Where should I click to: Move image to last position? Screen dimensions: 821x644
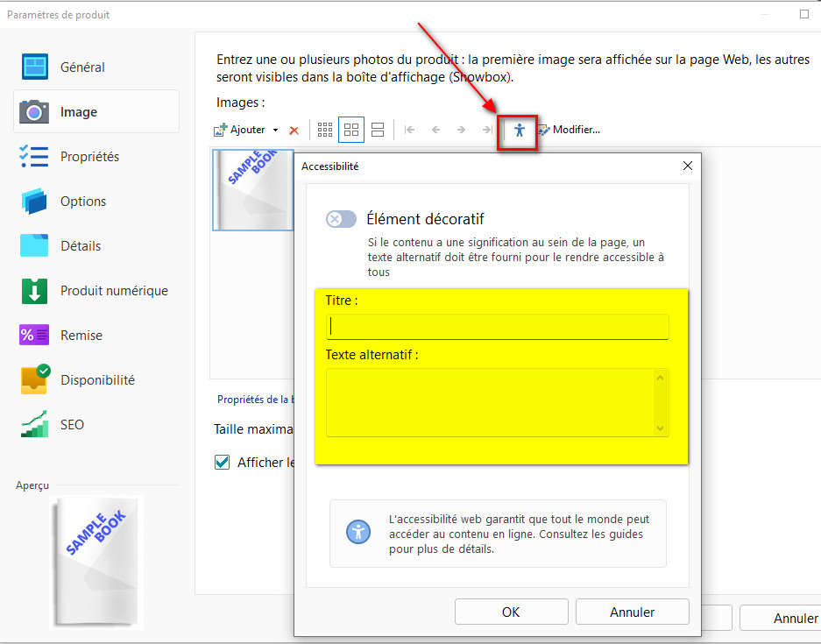(487, 130)
